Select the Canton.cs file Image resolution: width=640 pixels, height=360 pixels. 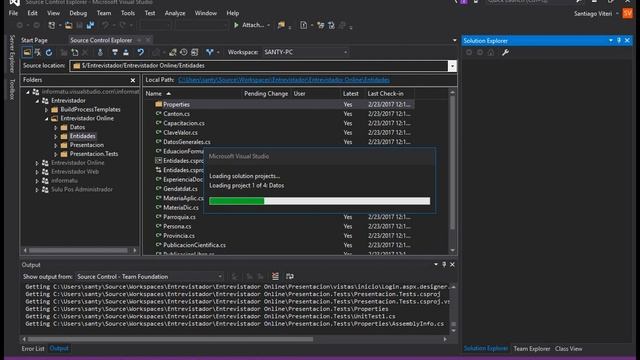pos(176,114)
